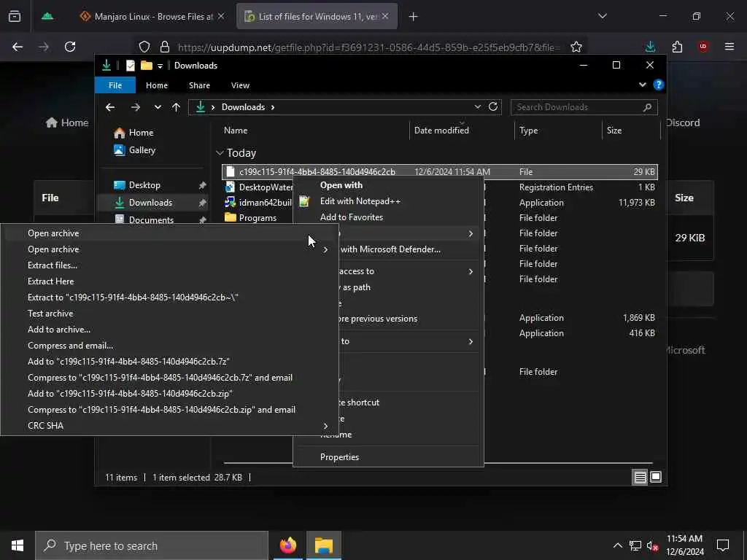747x560 pixels.
Task: Switch Explorer to details view
Action: [x=640, y=477]
